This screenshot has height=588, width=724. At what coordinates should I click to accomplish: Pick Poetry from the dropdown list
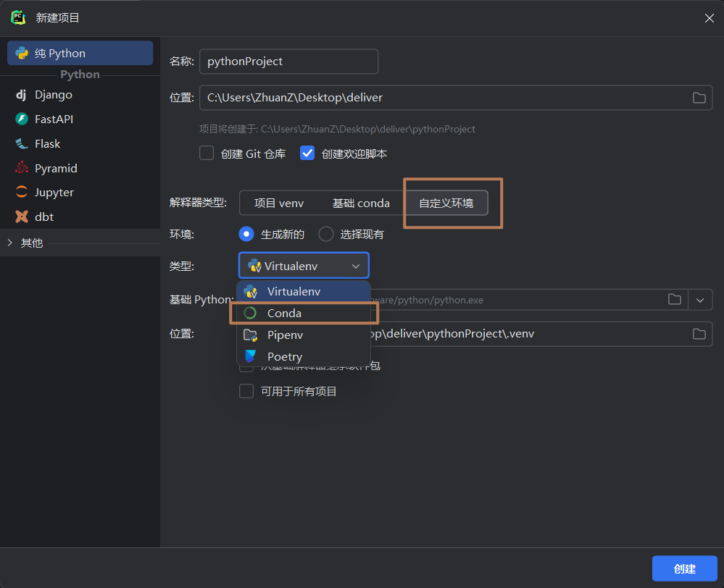click(304, 357)
